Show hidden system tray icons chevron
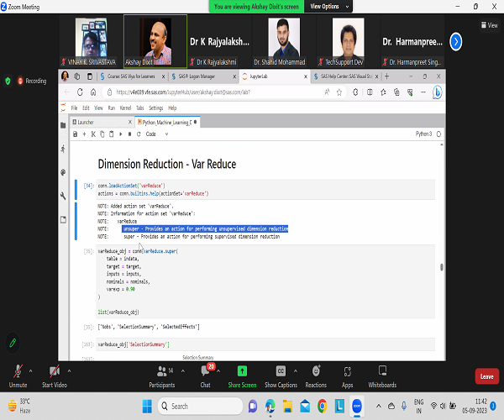The width and height of the screenshot is (504, 420). click(379, 407)
